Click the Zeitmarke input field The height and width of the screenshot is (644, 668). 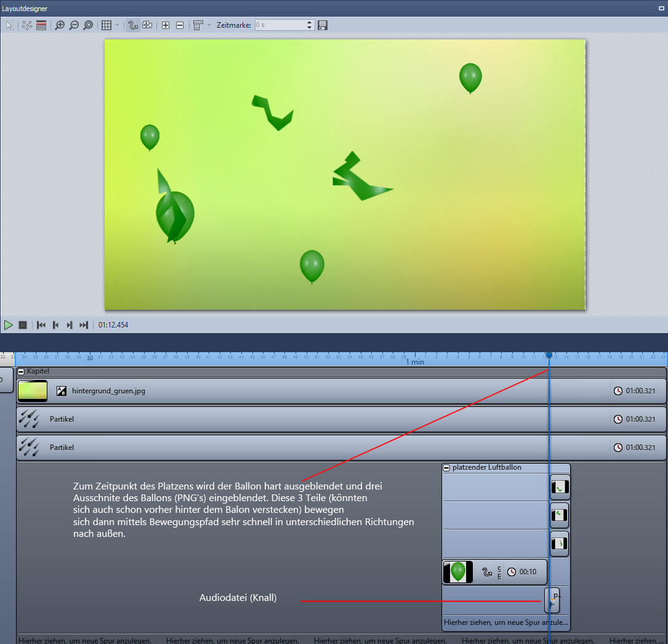coord(280,25)
